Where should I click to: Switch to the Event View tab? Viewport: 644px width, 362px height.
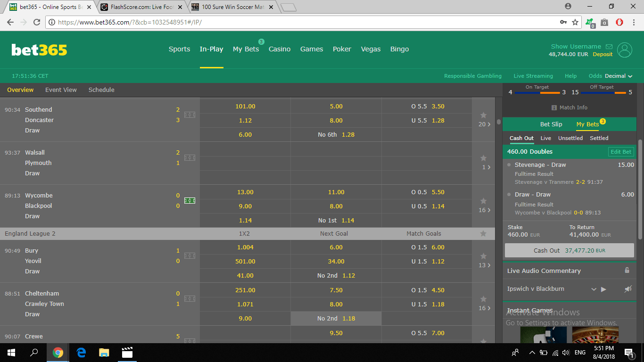[61, 90]
